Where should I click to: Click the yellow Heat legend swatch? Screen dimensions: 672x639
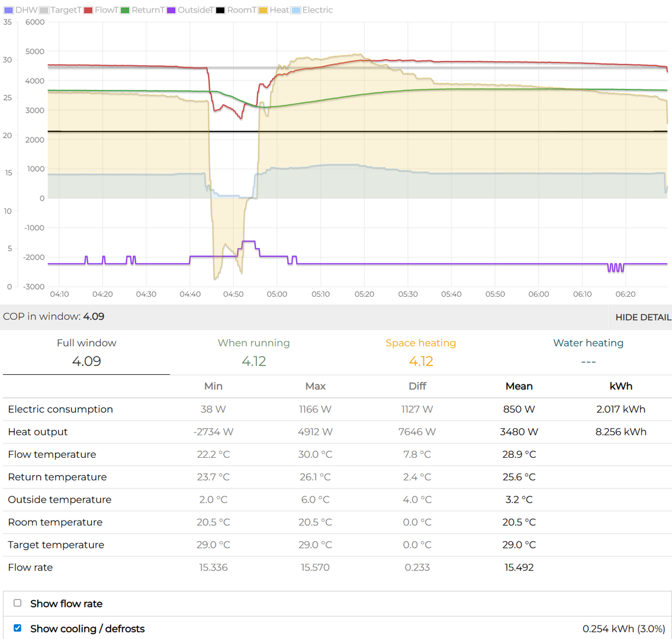coord(263,10)
